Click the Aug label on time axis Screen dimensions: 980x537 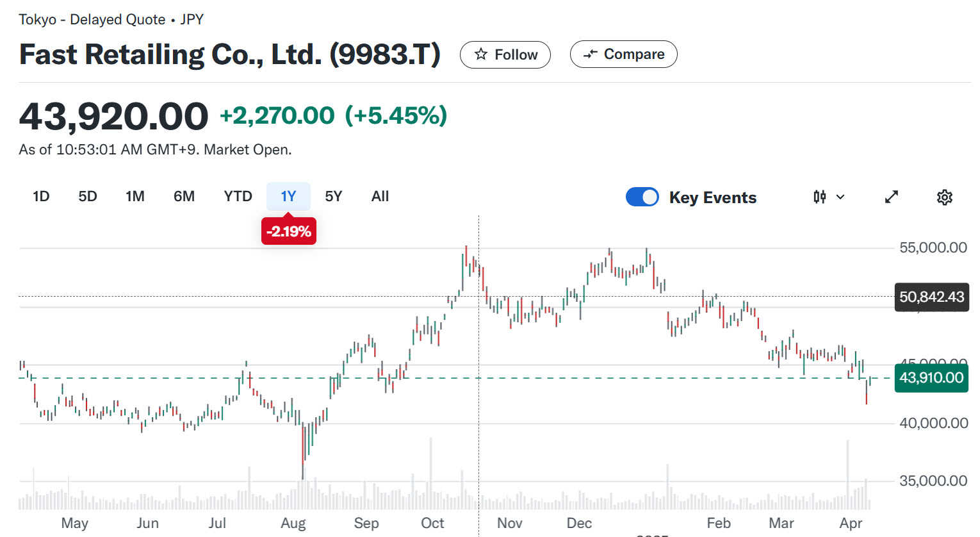(293, 523)
